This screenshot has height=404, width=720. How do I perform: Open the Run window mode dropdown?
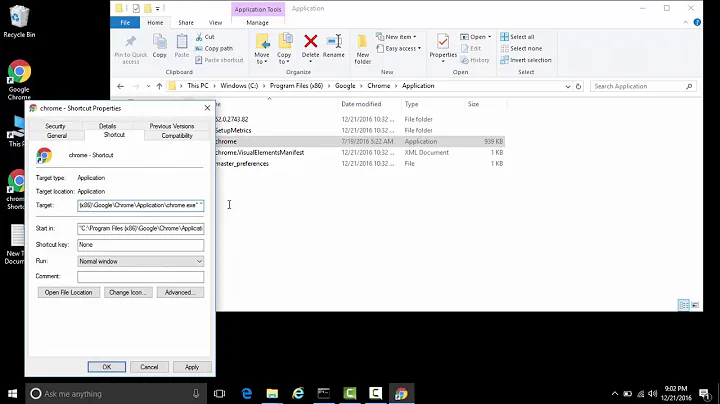[141, 261]
